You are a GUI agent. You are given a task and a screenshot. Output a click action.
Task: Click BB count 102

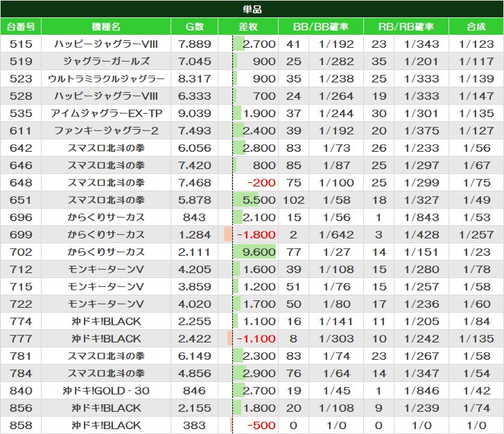coord(293,200)
